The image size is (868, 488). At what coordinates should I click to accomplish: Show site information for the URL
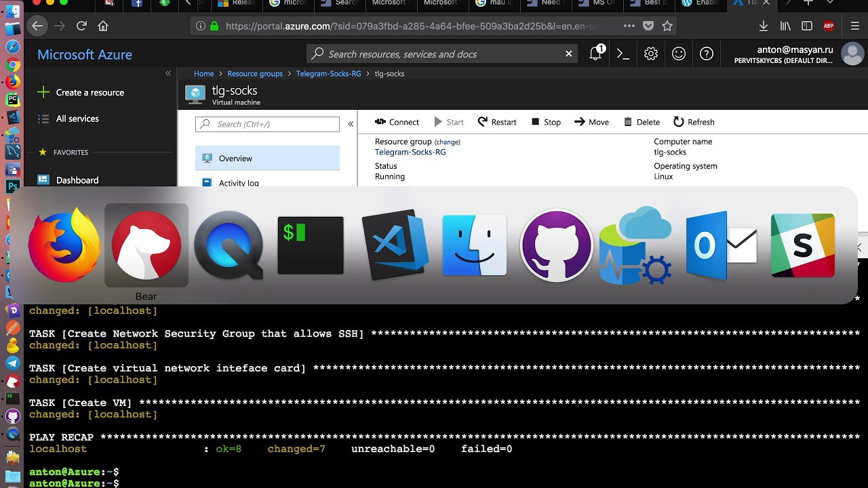[201, 26]
